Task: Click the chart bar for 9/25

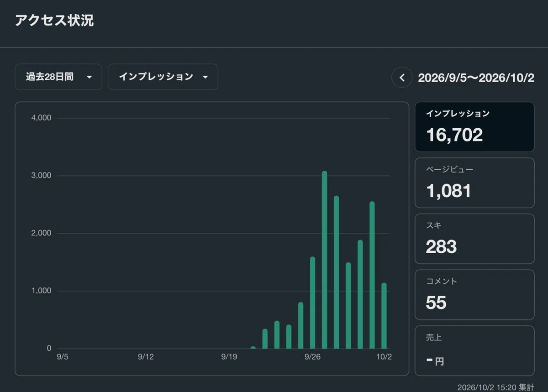Action: pyautogui.click(x=301, y=325)
